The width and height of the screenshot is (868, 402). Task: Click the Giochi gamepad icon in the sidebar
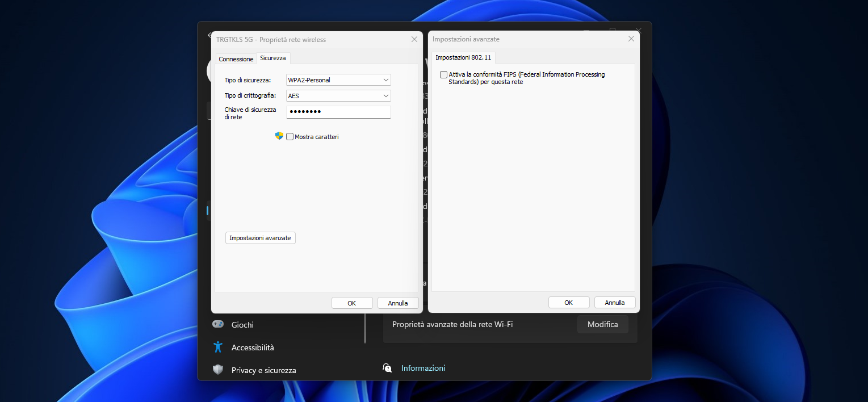pyautogui.click(x=218, y=324)
